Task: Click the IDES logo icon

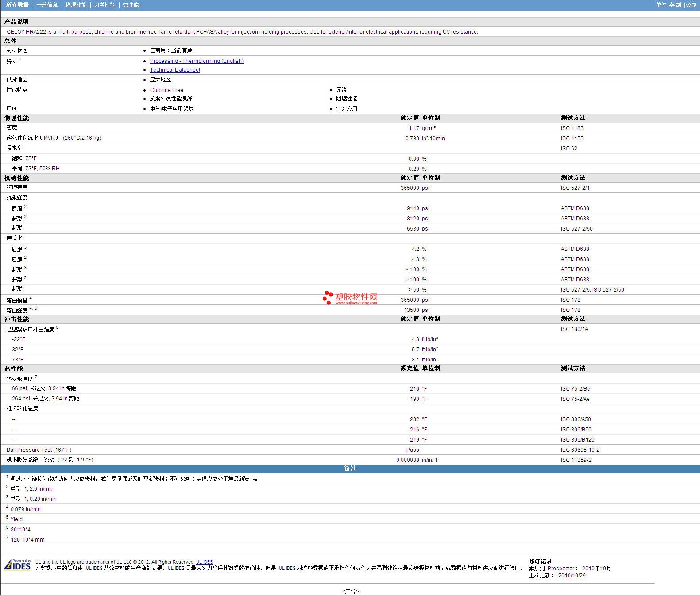Action: tap(17, 565)
